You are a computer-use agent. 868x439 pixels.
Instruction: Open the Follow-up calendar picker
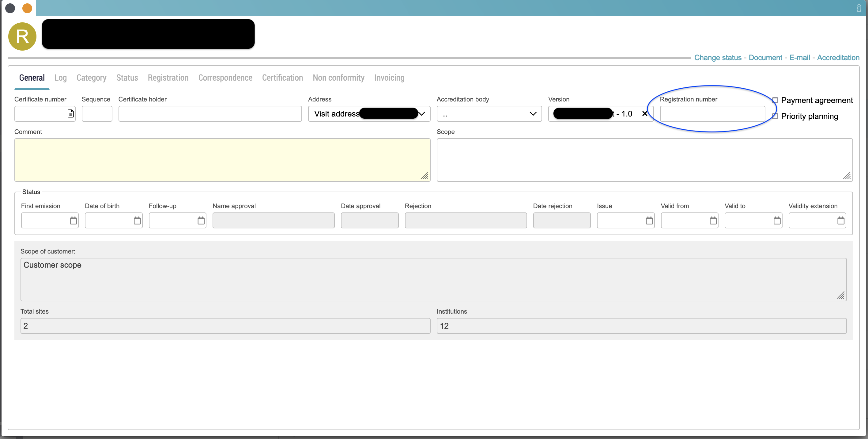201,220
